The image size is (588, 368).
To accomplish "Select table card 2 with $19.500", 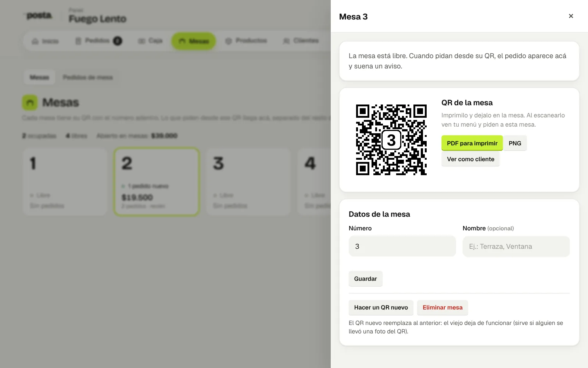I will click(157, 182).
